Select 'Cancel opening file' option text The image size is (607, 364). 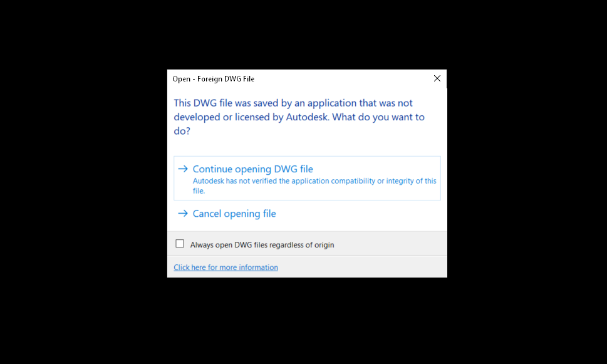234,214
